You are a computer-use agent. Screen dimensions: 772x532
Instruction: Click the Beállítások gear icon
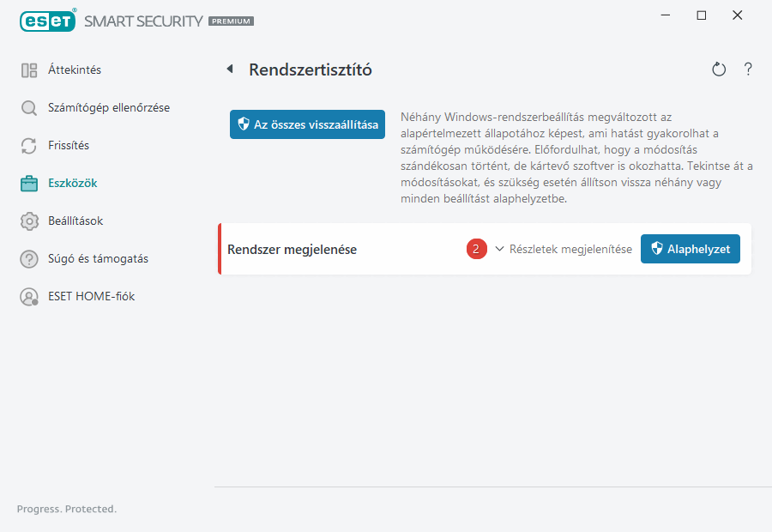27,221
